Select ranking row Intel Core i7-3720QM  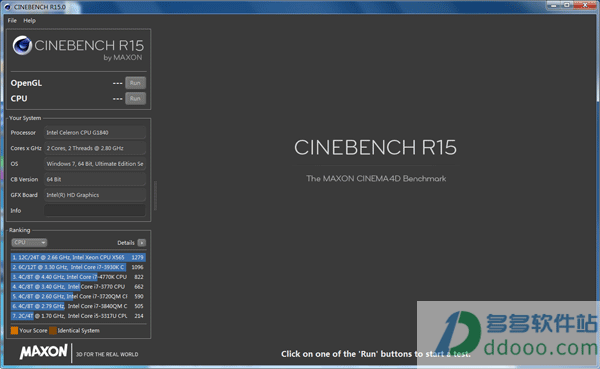pyautogui.click(x=78, y=296)
